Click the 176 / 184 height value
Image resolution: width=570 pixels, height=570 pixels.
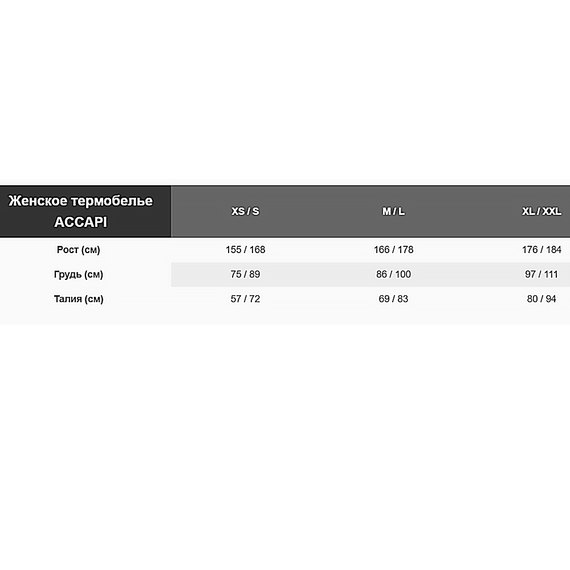pyautogui.click(x=542, y=250)
